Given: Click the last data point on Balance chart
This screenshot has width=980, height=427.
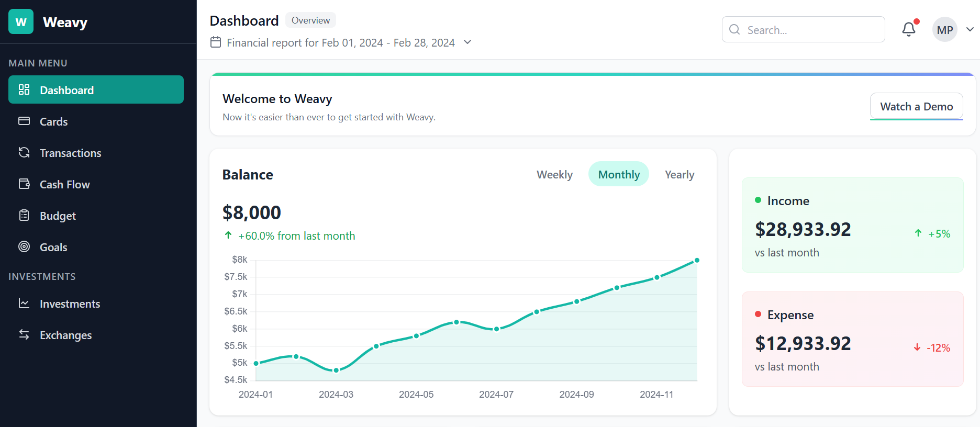Looking at the screenshot, I should 697,261.
